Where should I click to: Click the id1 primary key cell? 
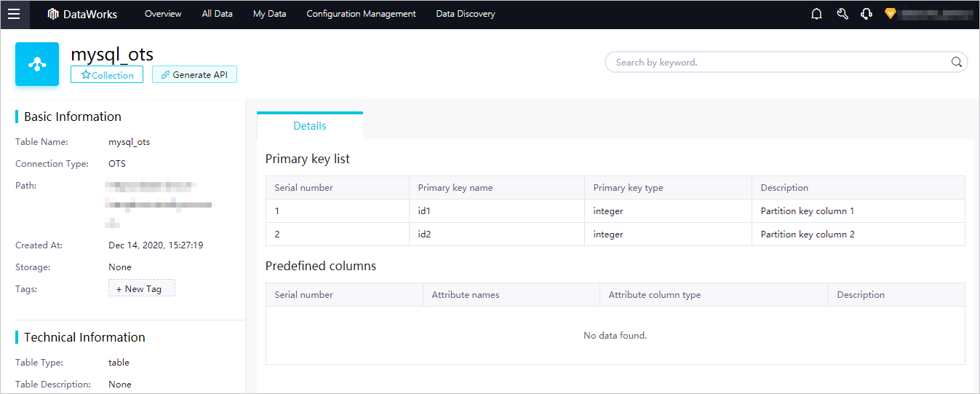497,211
